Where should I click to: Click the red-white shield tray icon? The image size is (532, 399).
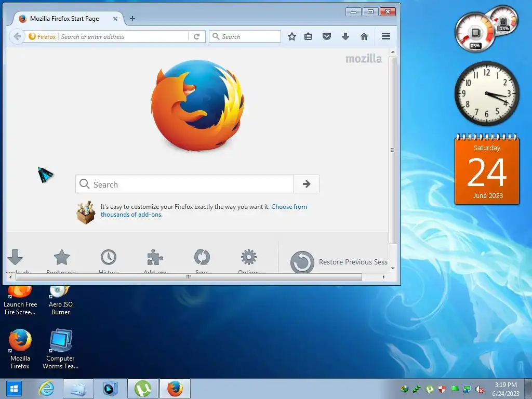[442, 389]
